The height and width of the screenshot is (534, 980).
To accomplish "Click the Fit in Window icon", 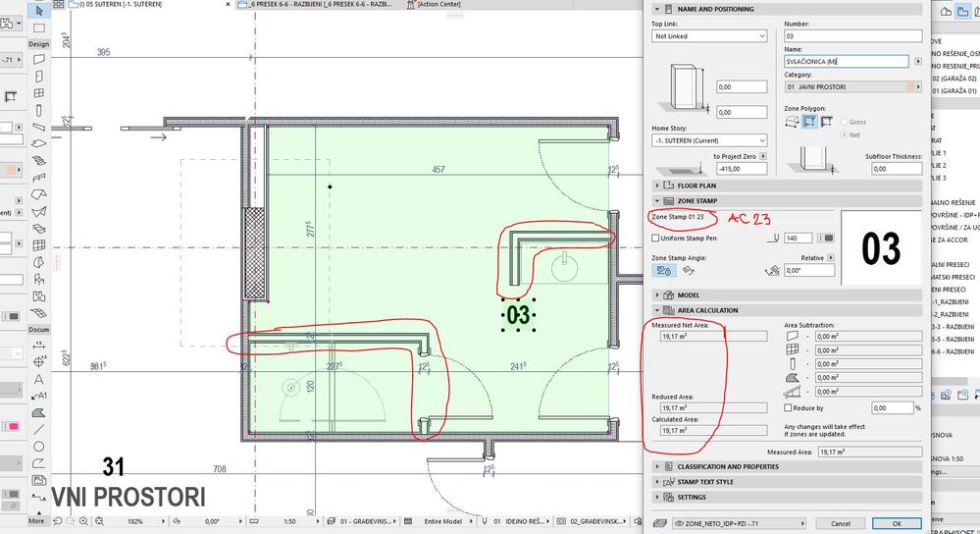I will pyautogui.click(x=99, y=521).
